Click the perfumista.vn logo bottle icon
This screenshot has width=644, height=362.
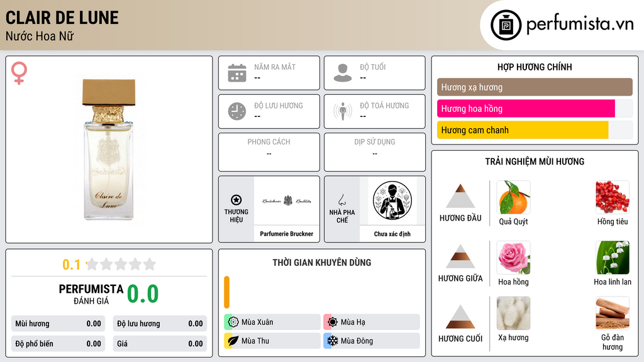pos(506,25)
